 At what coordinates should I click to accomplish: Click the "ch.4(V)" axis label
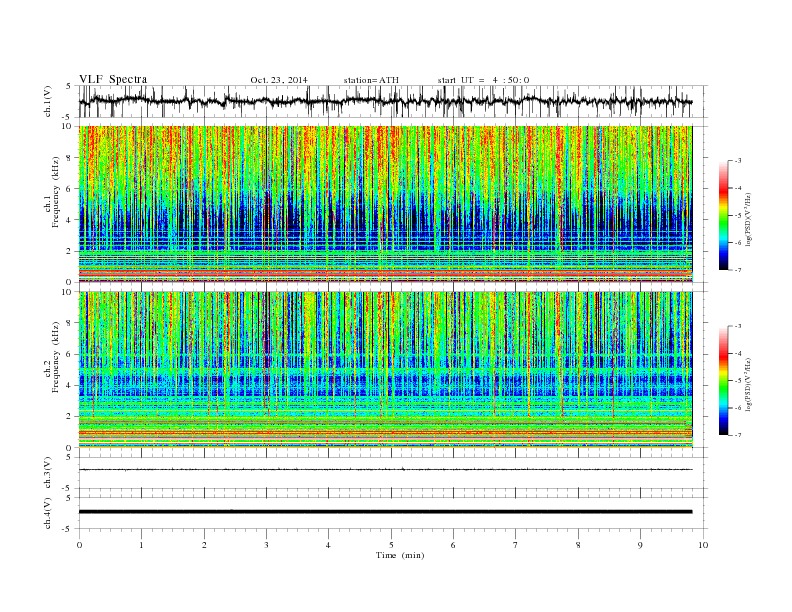pyautogui.click(x=47, y=513)
